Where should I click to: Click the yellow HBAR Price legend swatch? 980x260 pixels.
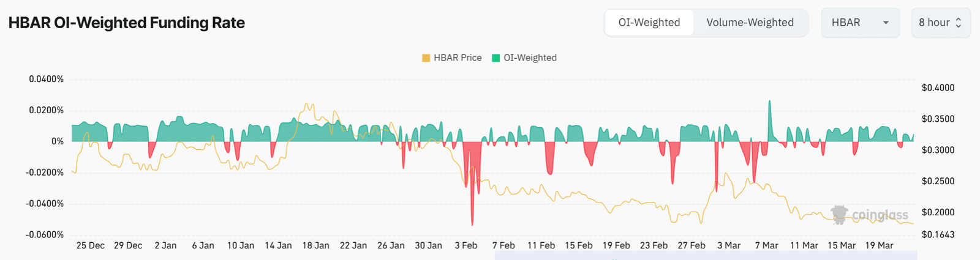(426, 58)
